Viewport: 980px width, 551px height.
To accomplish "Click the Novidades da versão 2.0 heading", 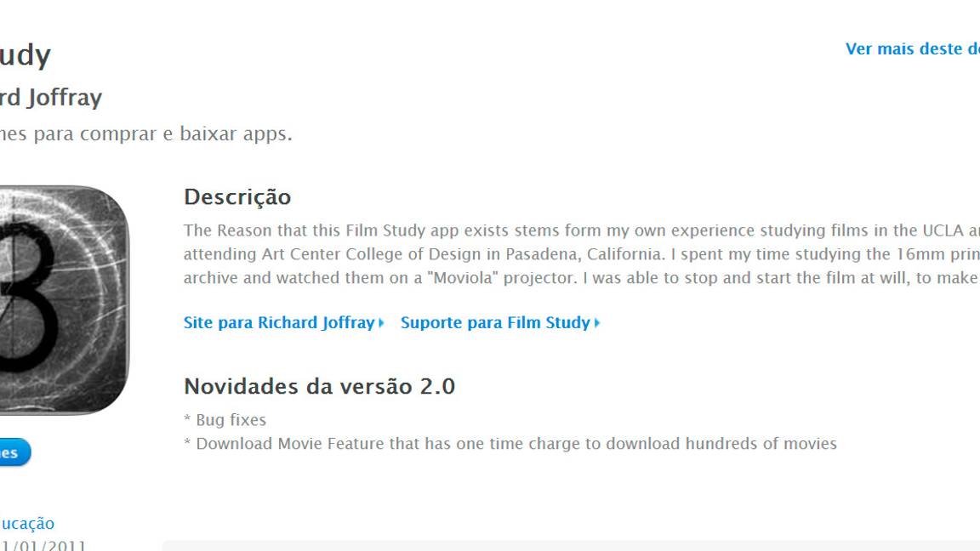I will tap(319, 387).
